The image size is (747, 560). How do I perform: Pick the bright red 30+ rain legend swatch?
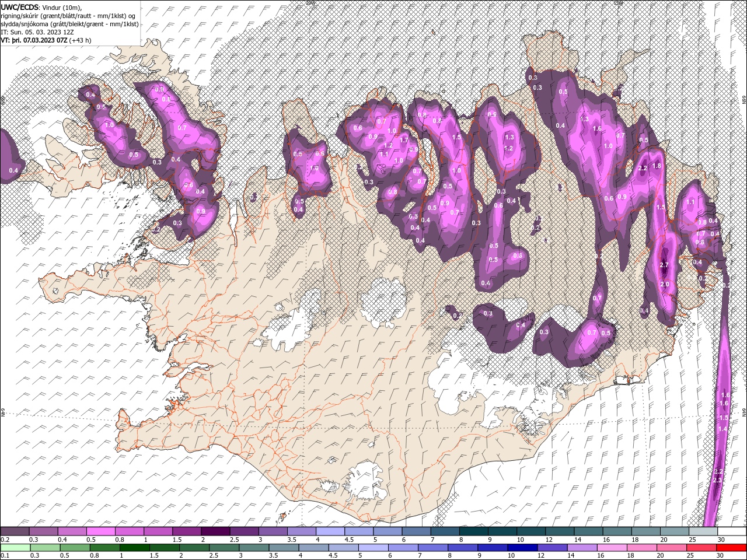pos(731,548)
